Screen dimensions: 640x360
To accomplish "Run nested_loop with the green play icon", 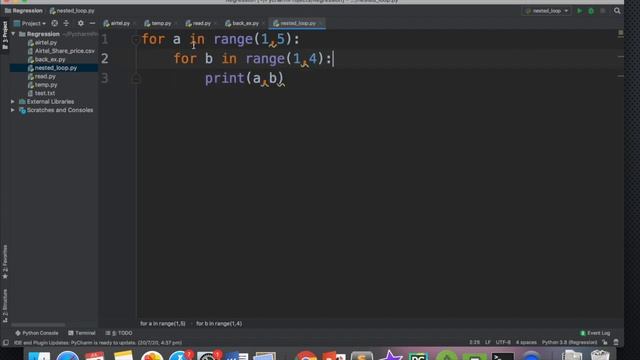I will pyautogui.click(x=579, y=11).
